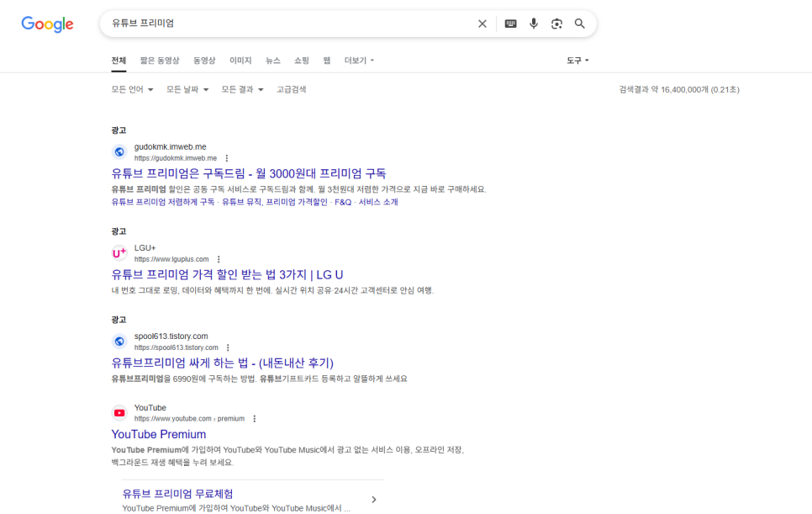Click into the search field containing 유튜브 프리미엄
The height and width of the screenshot is (514, 812).
coord(290,24)
